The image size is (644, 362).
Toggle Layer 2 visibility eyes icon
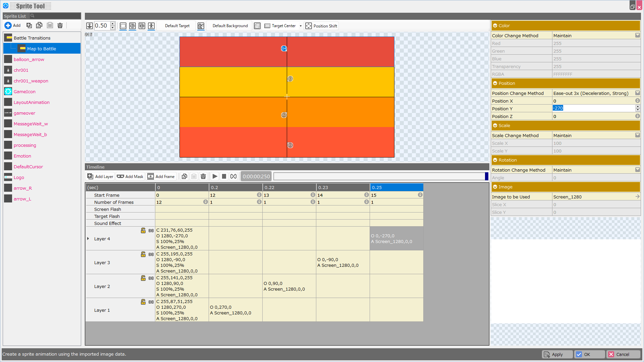coord(151,278)
